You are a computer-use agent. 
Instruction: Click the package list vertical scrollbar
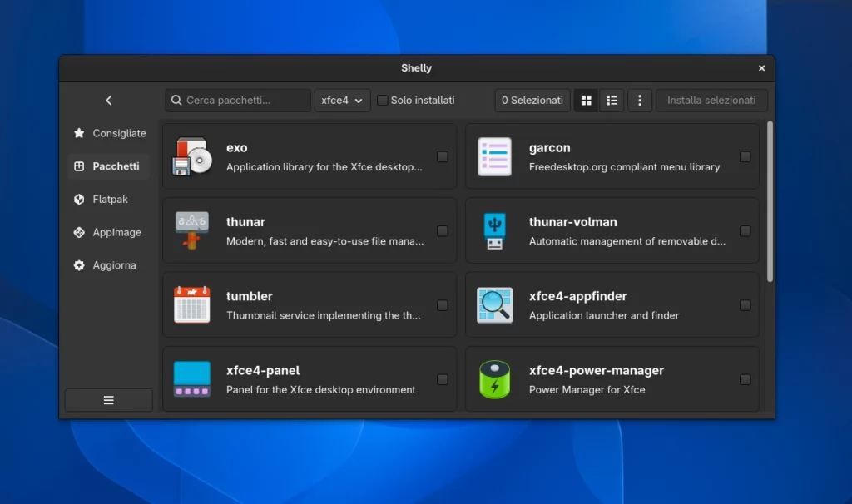point(770,201)
